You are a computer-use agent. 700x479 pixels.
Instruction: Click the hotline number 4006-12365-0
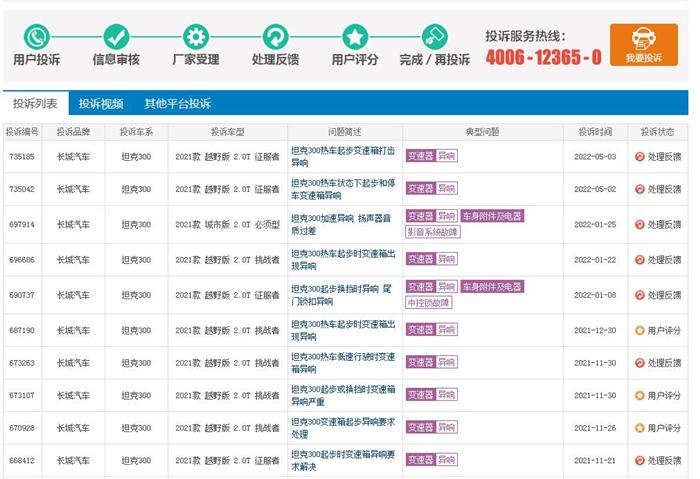pos(544,57)
